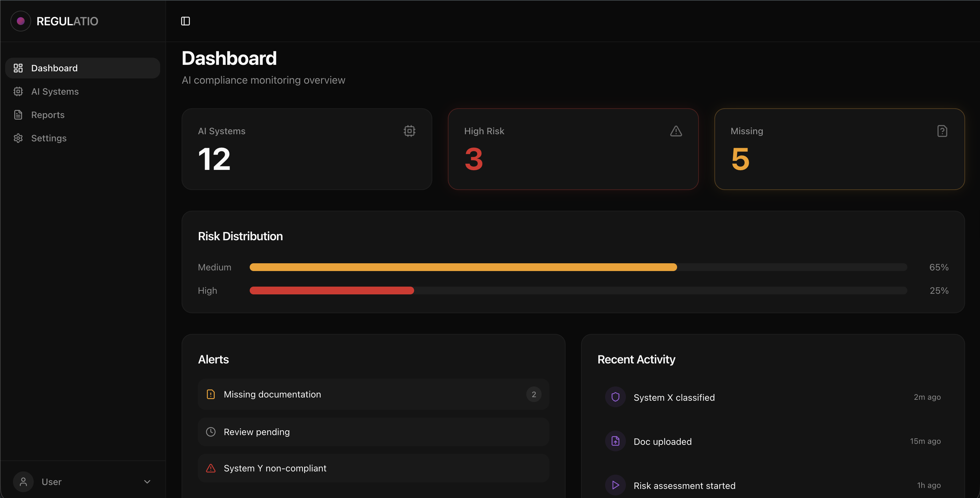Open the Reports section

[x=48, y=114]
